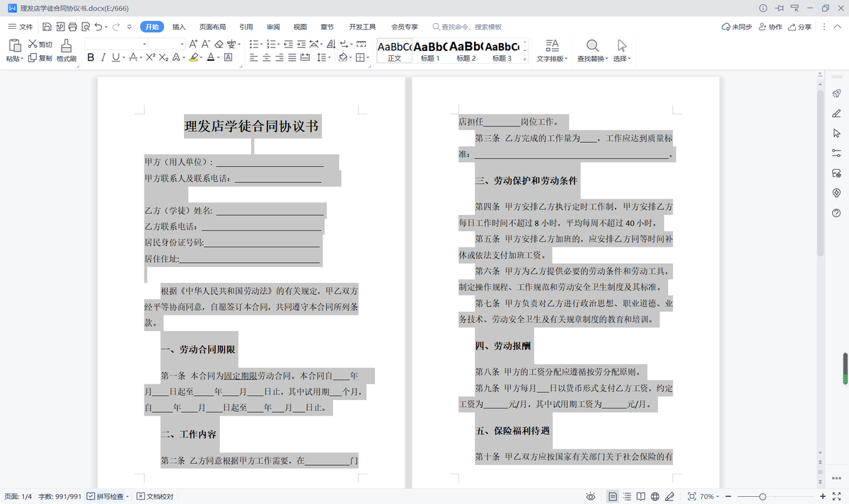The height and width of the screenshot is (504, 849).
Task: Switch to web layout globe icon
Action: (x=655, y=496)
